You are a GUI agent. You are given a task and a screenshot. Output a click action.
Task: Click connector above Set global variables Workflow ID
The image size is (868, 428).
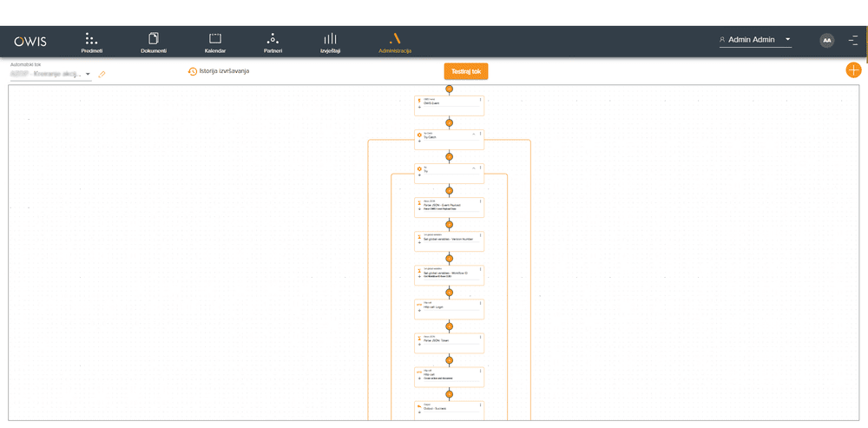coord(450,258)
